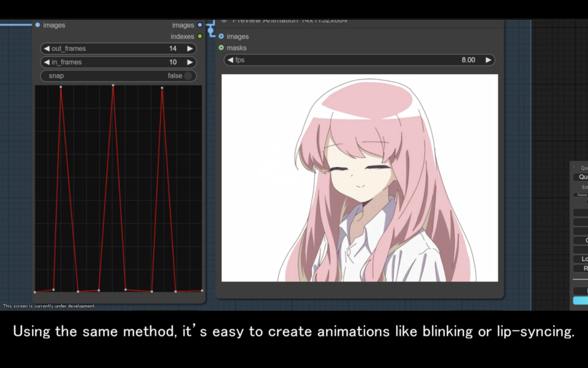This screenshot has width=588, height=368.
Task: Decrease out_frames with the left arrow
Action: click(x=47, y=48)
